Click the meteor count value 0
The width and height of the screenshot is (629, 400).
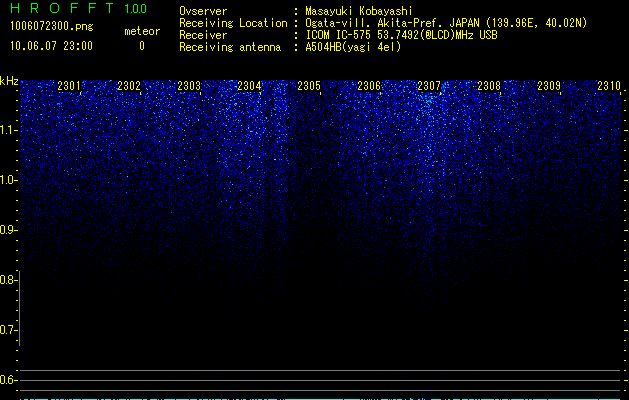(142, 46)
